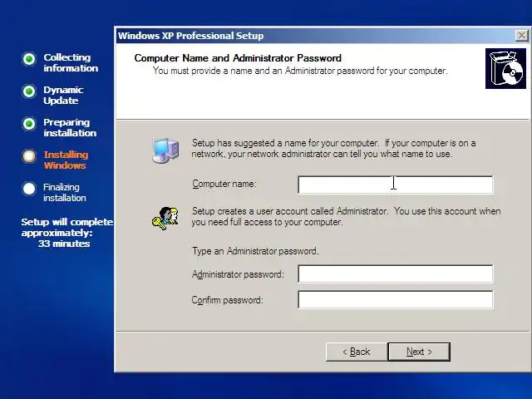Click the Computer Name and Administrator Password heading
This screenshot has width=532, height=399.
tap(238, 58)
